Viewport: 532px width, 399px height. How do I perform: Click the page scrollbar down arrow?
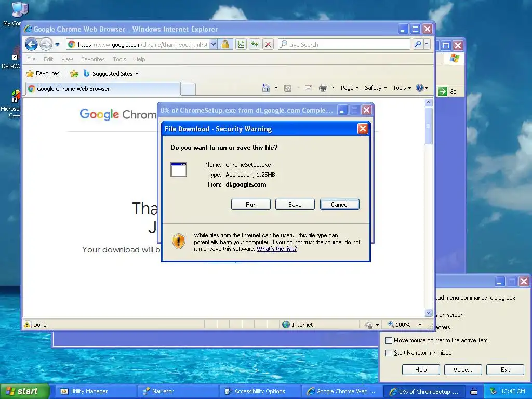(x=428, y=312)
